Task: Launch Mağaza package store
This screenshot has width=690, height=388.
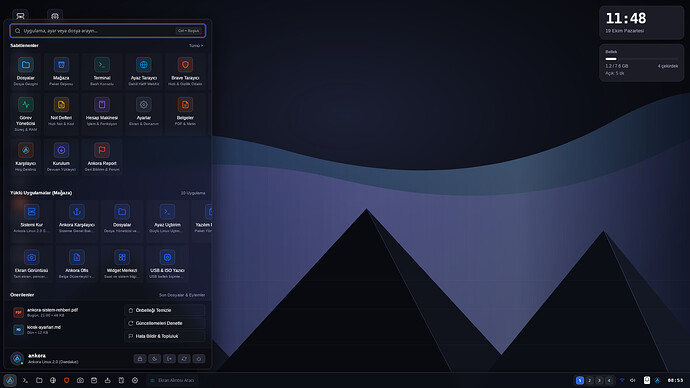Action: pos(61,71)
